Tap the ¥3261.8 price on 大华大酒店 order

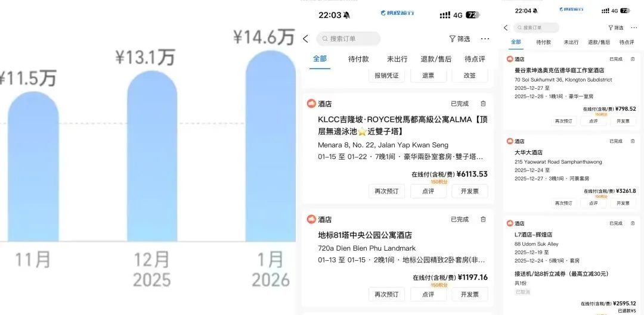tap(626, 191)
